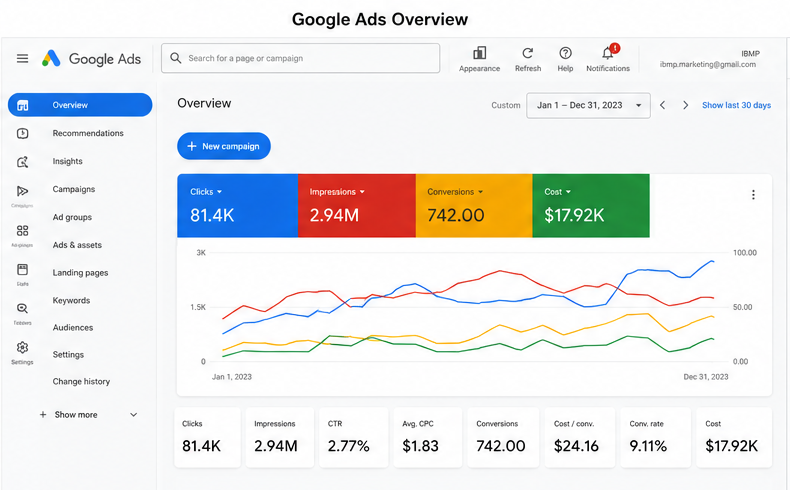Go to next date range arrow
Image resolution: width=790 pixels, height=490 pixels.
click(x=685, y=105)
